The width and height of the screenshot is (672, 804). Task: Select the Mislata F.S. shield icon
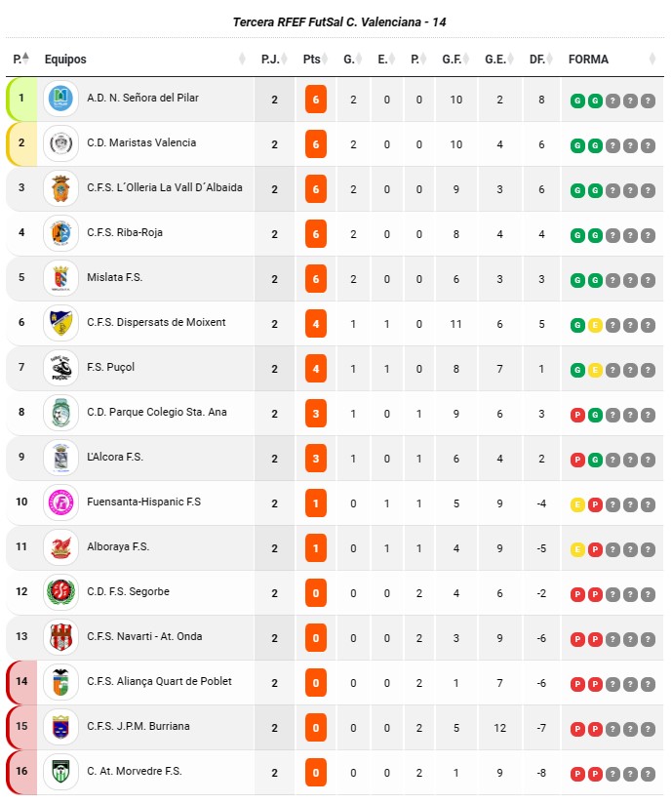[60, 278]
